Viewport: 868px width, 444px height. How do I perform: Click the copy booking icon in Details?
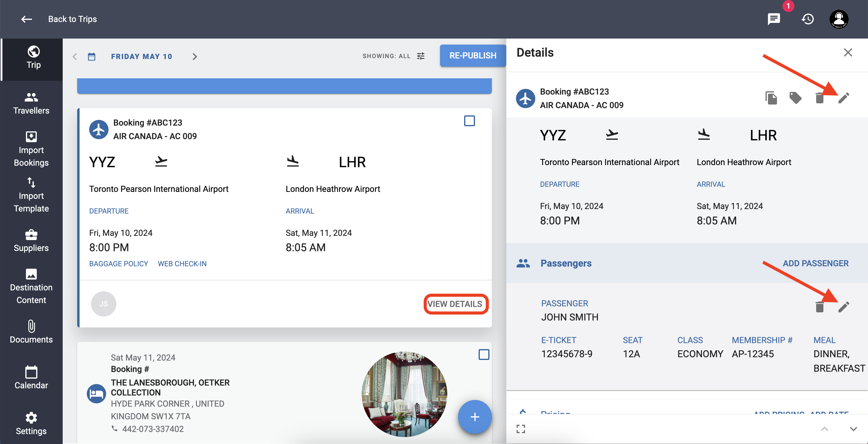[771, 98]
